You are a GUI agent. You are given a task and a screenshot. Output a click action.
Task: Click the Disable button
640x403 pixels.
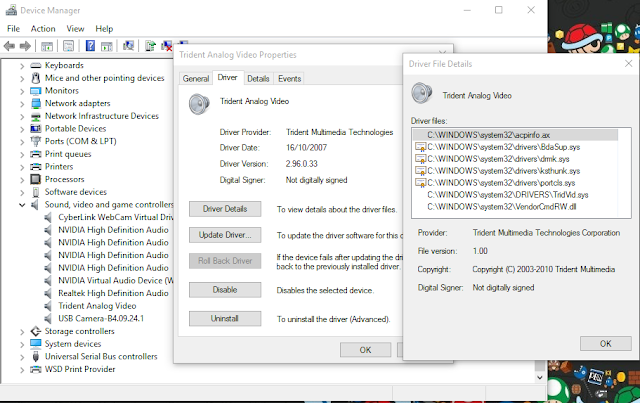click(x=225, y=290)
